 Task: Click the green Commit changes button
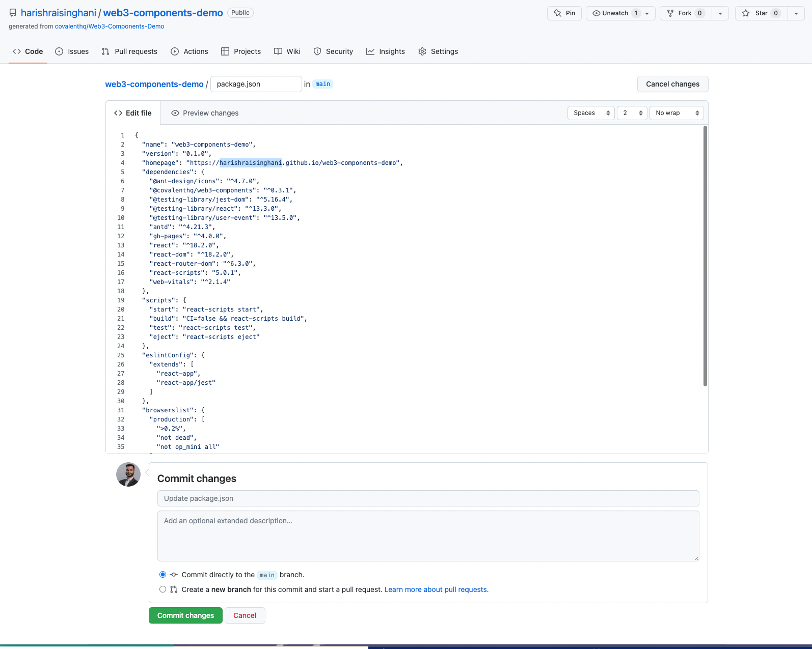(x=185, y=615)
